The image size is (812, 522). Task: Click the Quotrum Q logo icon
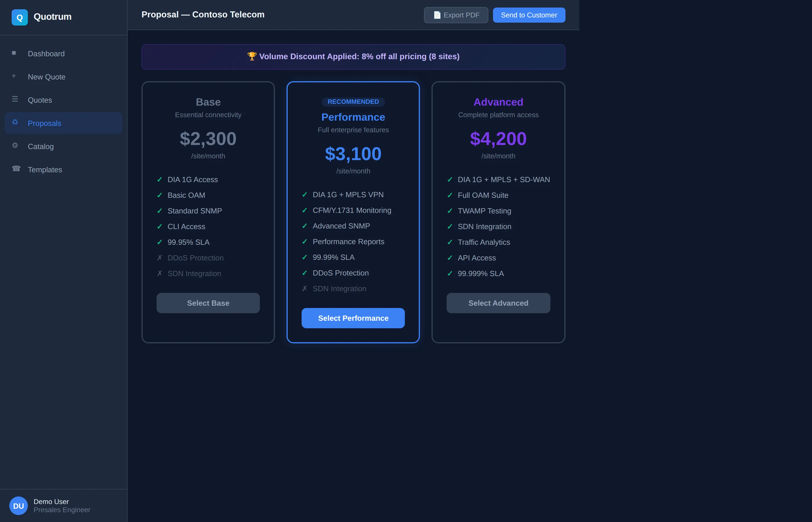point(19,17)
